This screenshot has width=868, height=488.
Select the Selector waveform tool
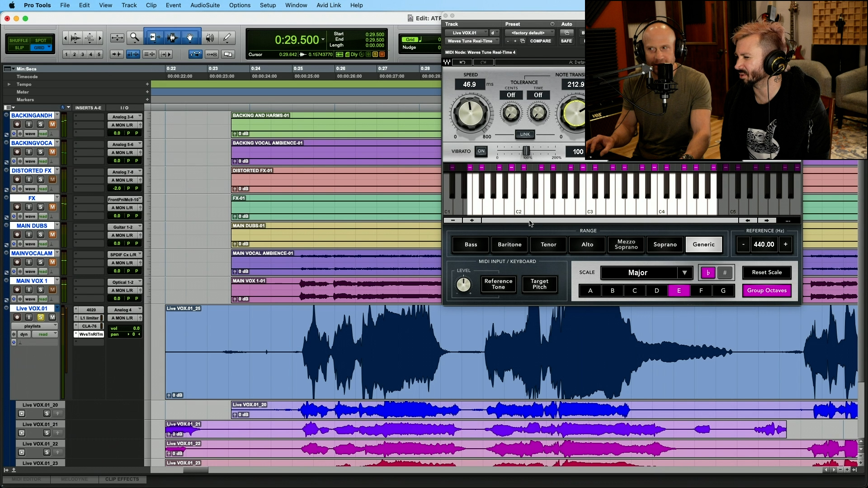pos(172,38)
